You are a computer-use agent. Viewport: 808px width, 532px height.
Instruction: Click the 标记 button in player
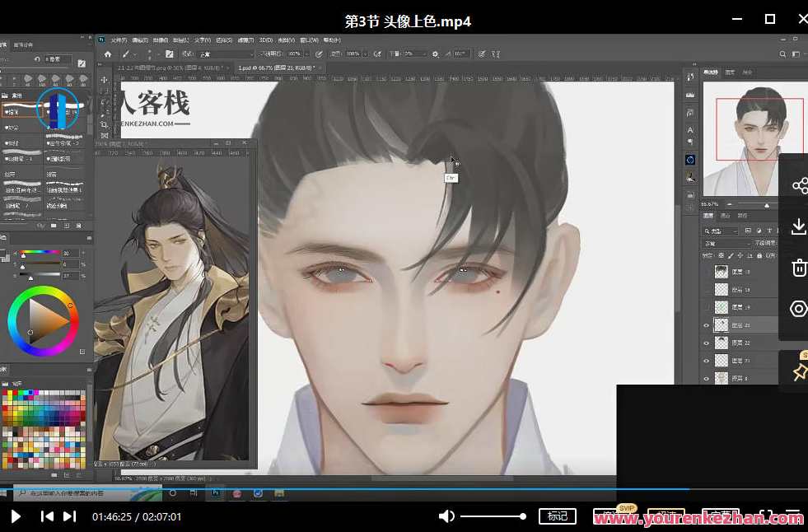(558, 516)
